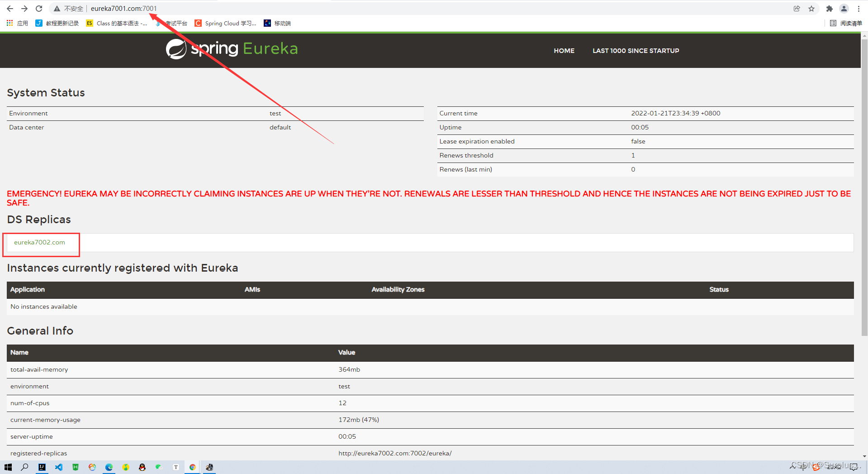Open the 移动端 bookmark

tap(277, 23)
